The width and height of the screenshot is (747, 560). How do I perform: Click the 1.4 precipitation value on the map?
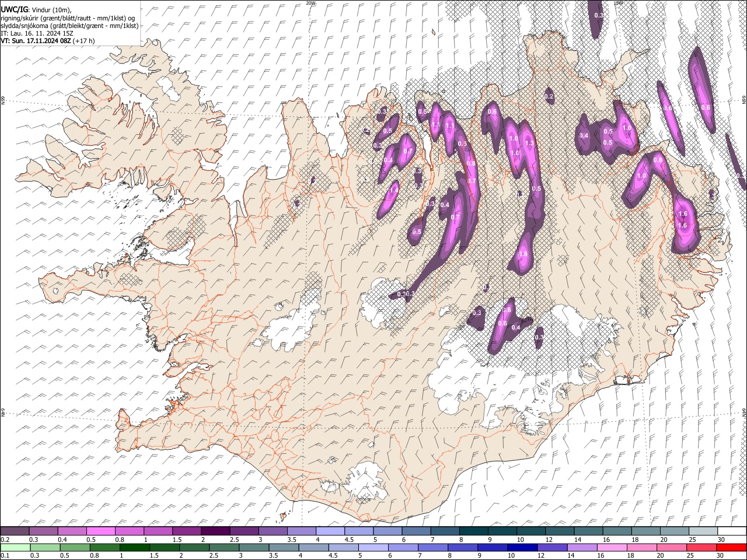(394, 189)
